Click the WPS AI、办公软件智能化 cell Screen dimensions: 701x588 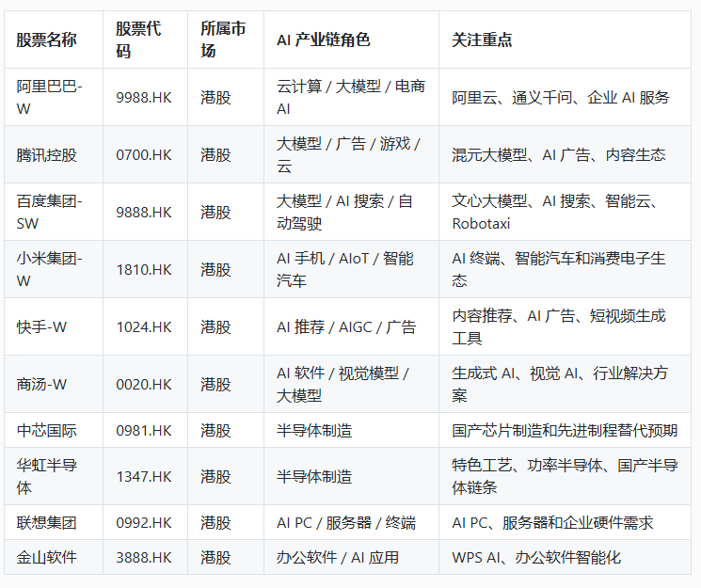566,557
